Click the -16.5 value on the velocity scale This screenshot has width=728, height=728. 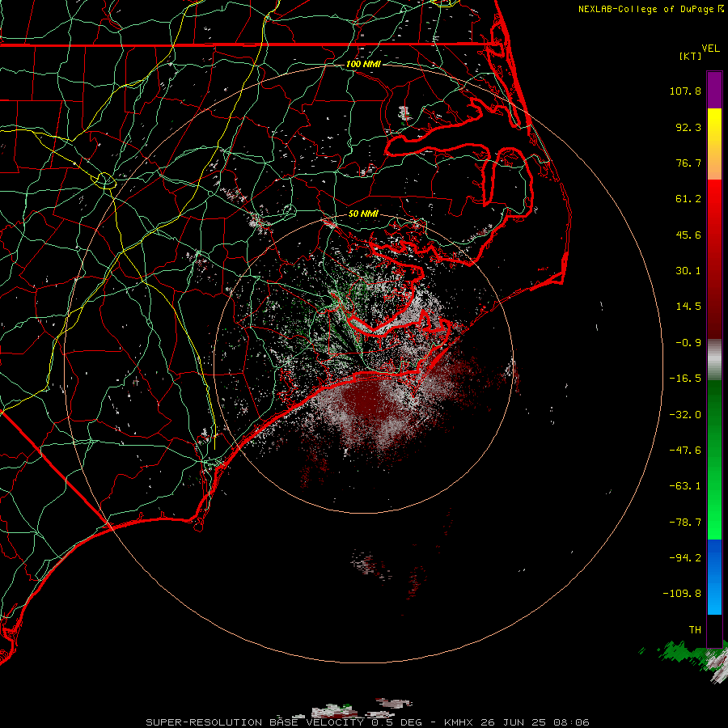685,379
